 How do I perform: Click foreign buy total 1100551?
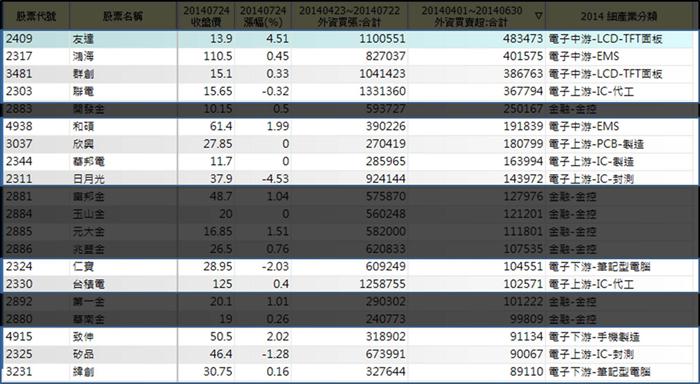383,39
